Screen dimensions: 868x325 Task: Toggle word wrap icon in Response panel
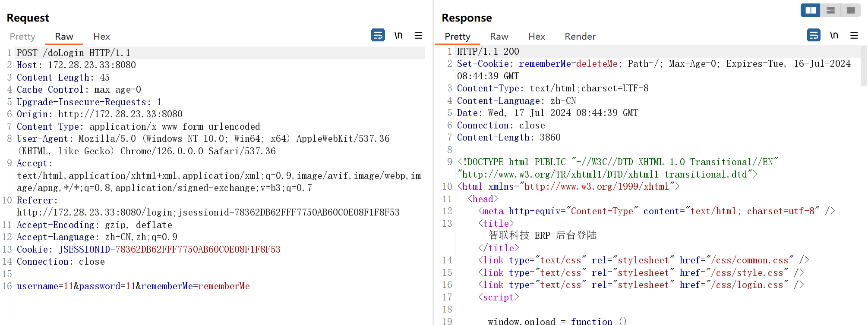pos(814,35)
